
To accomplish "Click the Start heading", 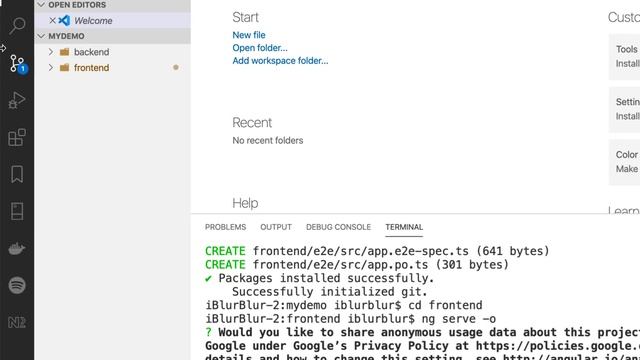I will coord(245,17).
